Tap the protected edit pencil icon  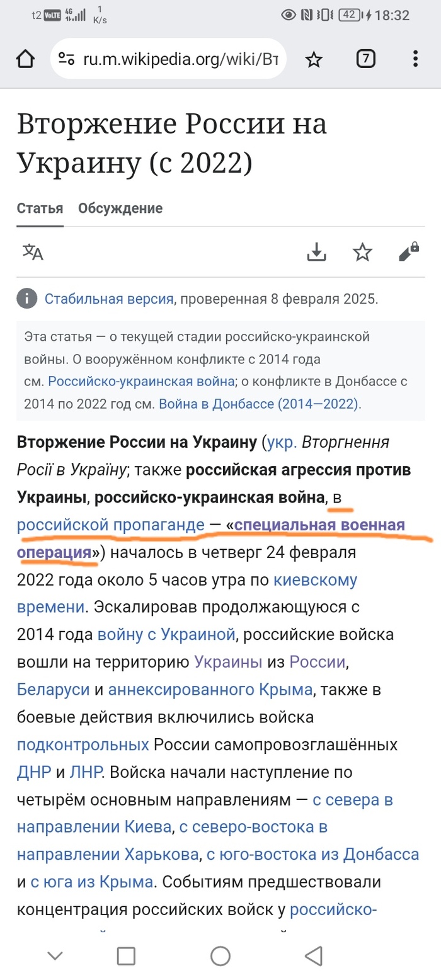(x=408, y=253)
